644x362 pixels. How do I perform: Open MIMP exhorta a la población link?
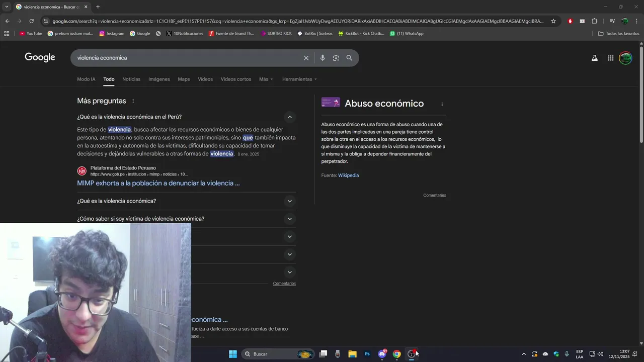158,183
